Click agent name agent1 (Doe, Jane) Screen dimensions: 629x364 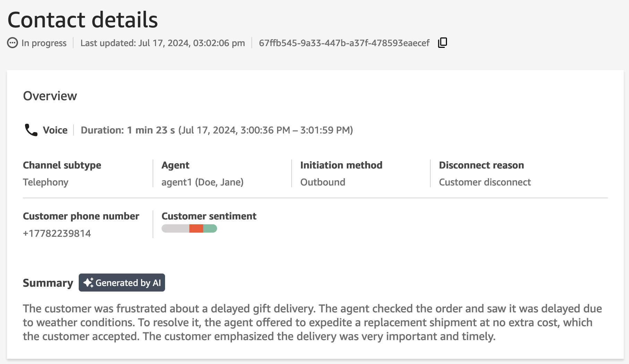coord(203,182)
